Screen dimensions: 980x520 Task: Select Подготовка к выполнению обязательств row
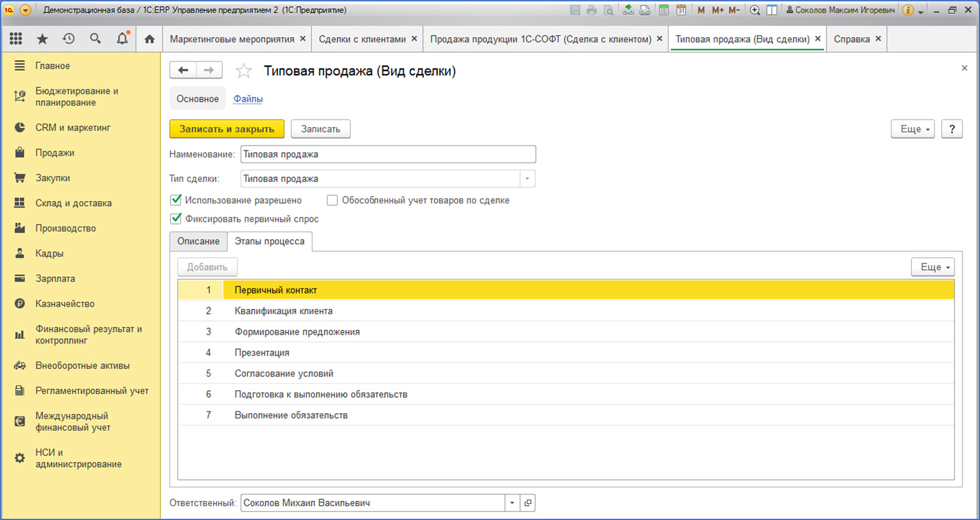(566, 394)
